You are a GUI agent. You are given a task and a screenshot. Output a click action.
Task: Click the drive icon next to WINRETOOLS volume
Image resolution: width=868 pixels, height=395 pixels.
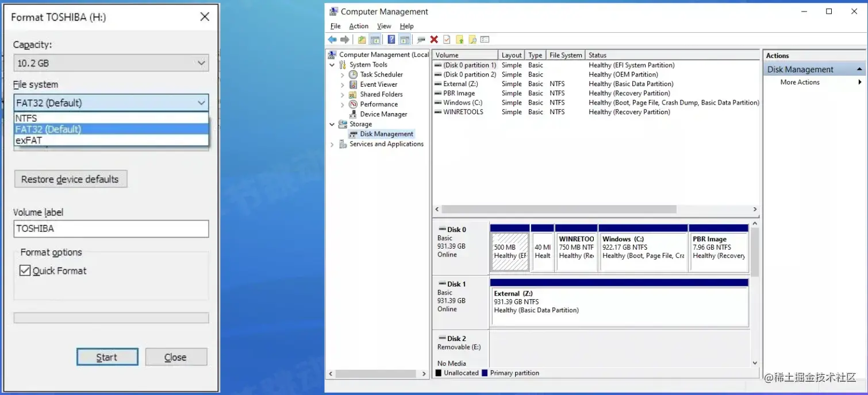point(438,112)
